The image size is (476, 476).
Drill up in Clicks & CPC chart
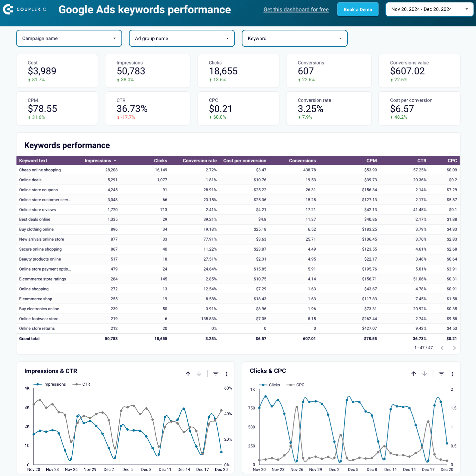414,374
